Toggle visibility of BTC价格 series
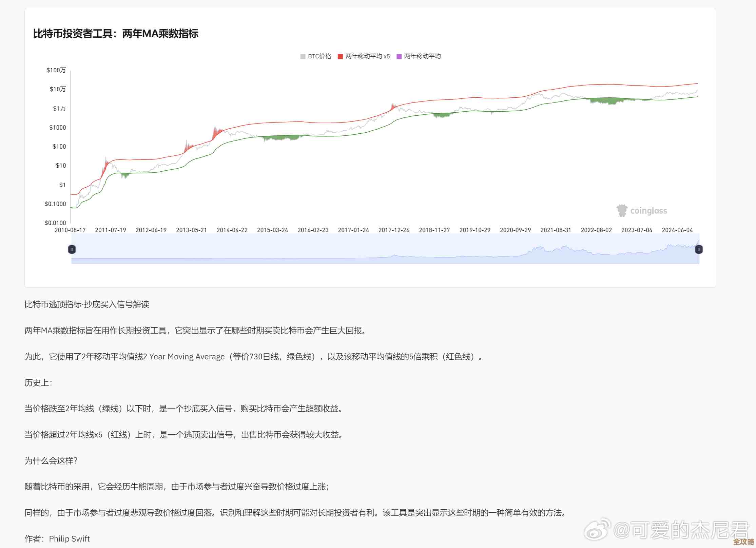 [x=315, y=56]
